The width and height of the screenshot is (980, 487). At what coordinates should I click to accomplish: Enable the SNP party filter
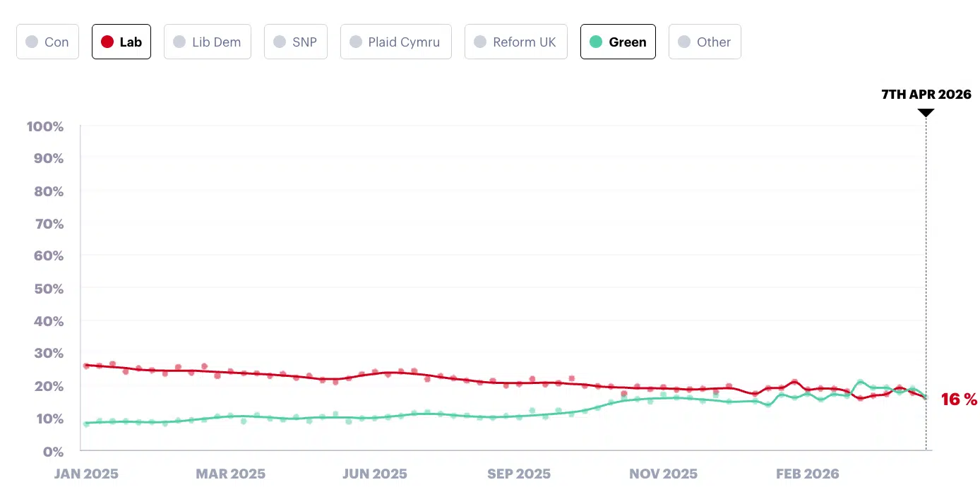pyautogui.click(x=295, y=42)
